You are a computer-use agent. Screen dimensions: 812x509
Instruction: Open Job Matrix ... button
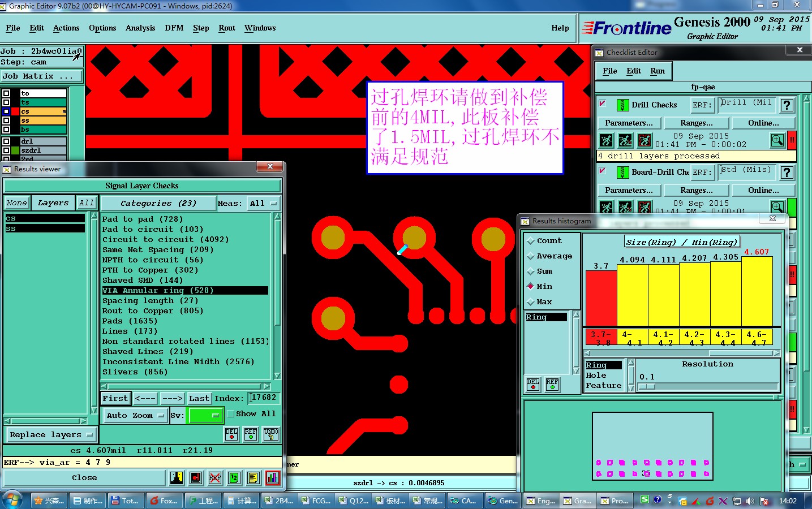click(41, 76)
